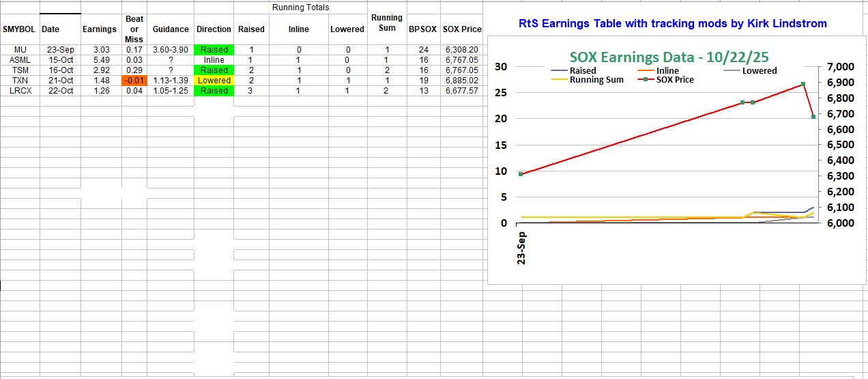
Task: Click the ASML ticker symbol cell
Action: pos(19,60)
